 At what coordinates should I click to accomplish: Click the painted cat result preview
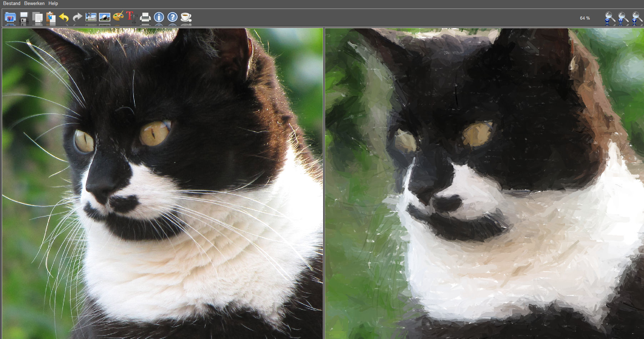(x=484, y=183)
